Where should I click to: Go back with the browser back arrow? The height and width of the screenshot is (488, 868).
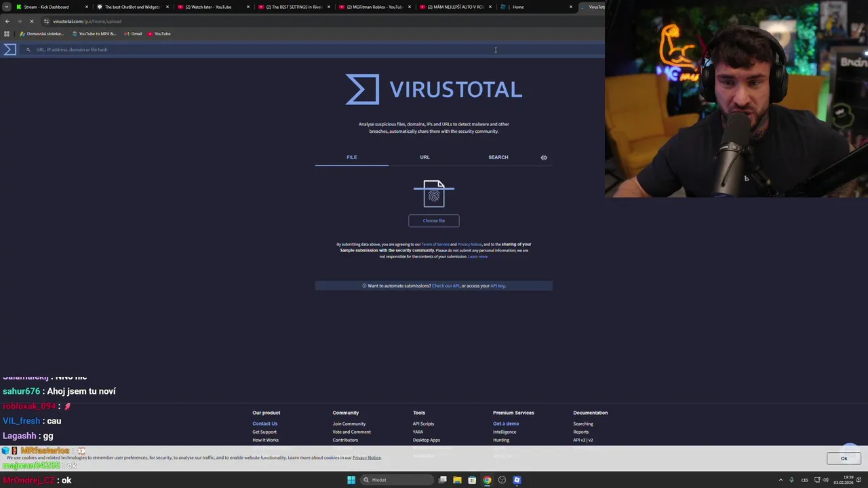click(x=7, y=21)
